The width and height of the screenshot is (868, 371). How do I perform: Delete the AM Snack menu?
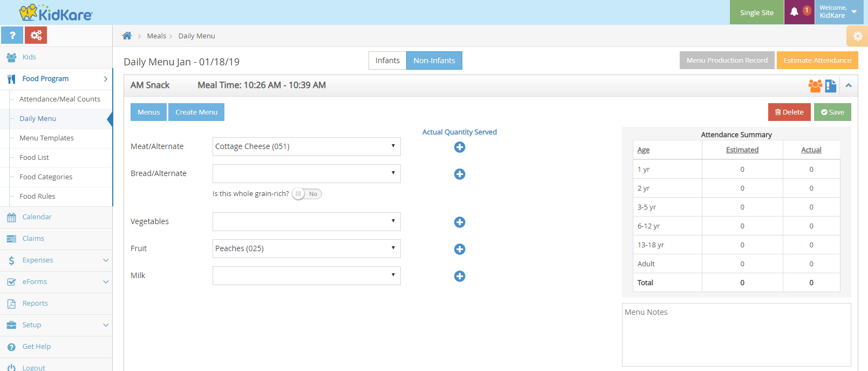tap(789, 112)
